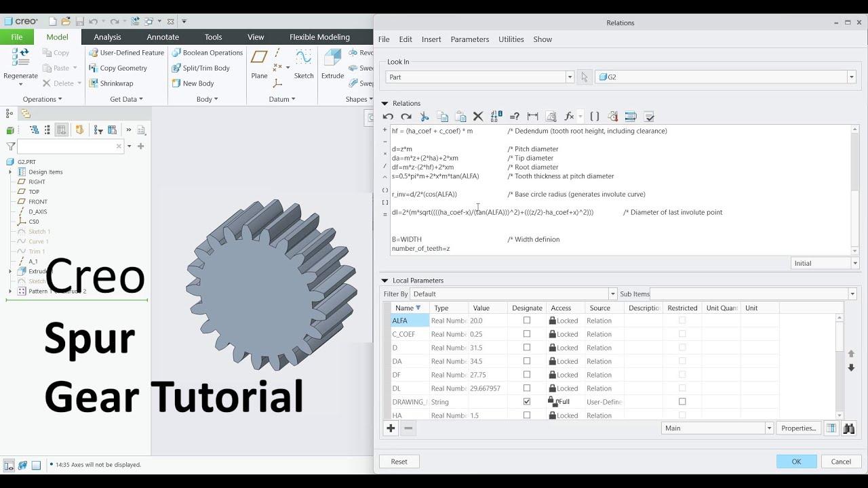Screen dimensions: 868x488
Task: Insert the plus operator in relations editor
Action: click(x=385, y=130)
